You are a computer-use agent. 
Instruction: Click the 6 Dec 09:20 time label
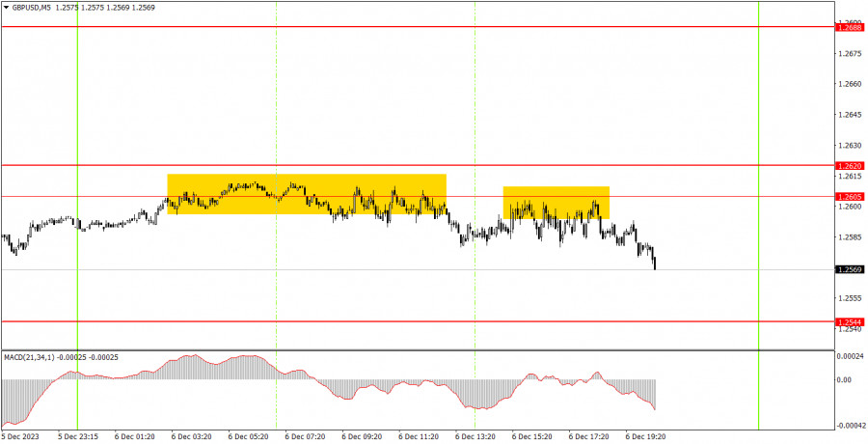point(362,437)
